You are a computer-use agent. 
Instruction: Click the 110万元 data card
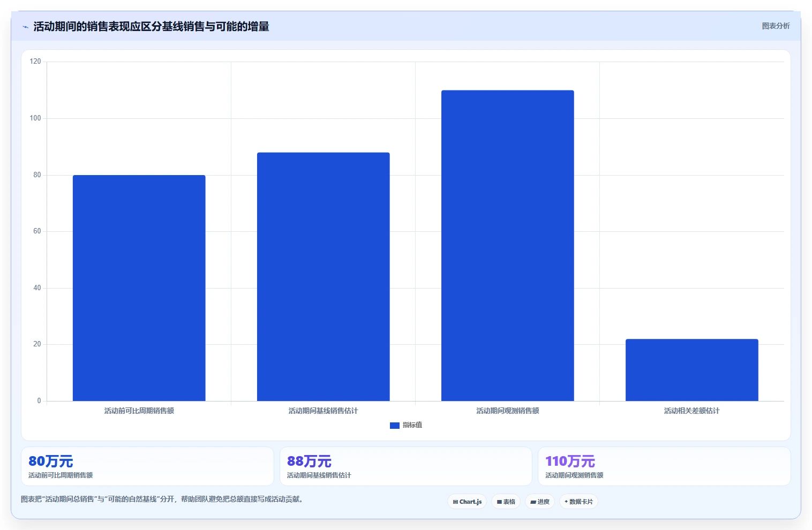(x=664, y=466)
